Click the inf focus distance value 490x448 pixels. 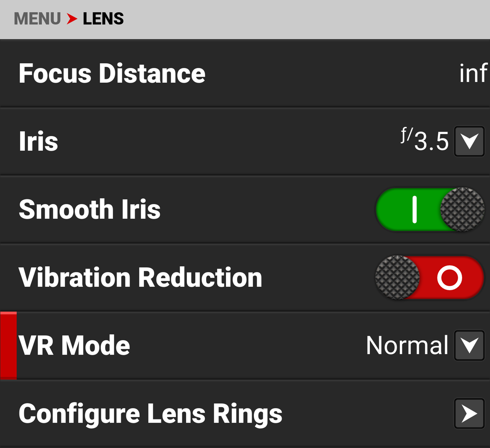[x=473, y=73]
